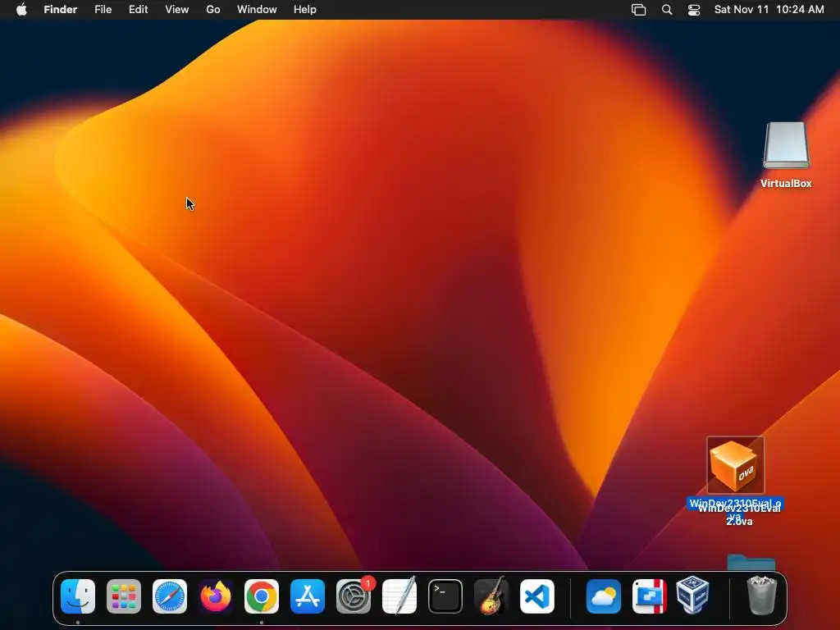Open the Apple menu

21,10
